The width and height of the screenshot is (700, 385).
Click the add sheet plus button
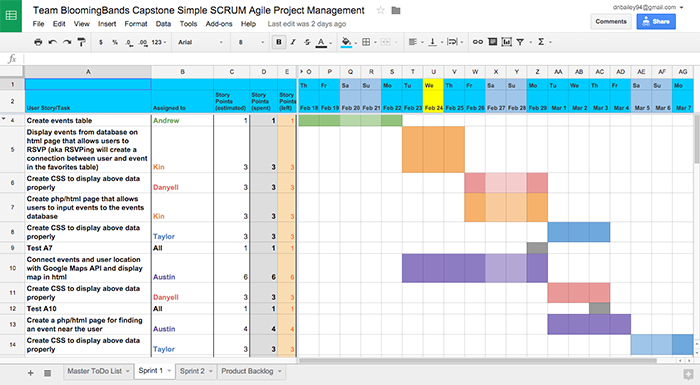30,373
